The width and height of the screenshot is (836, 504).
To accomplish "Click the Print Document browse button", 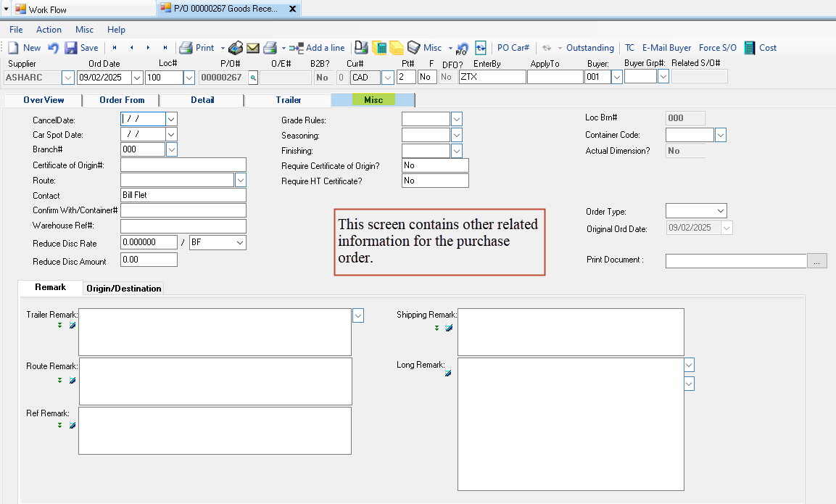I will point(817,261).
